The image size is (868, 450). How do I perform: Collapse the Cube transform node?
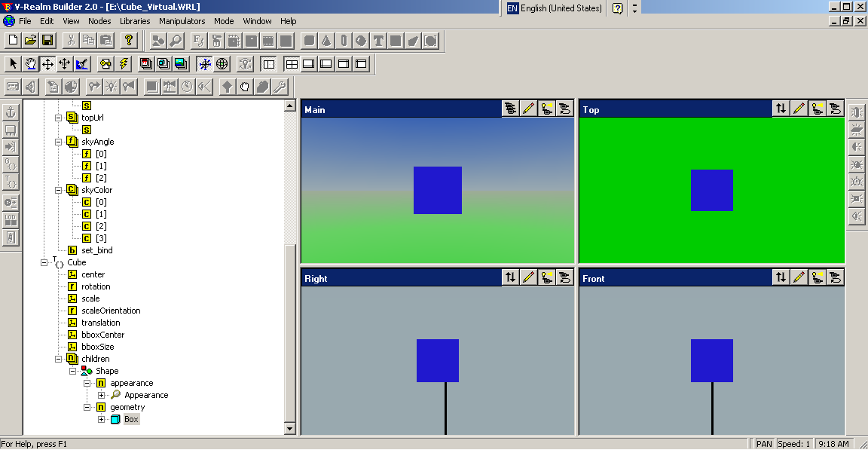click(44, 262)
